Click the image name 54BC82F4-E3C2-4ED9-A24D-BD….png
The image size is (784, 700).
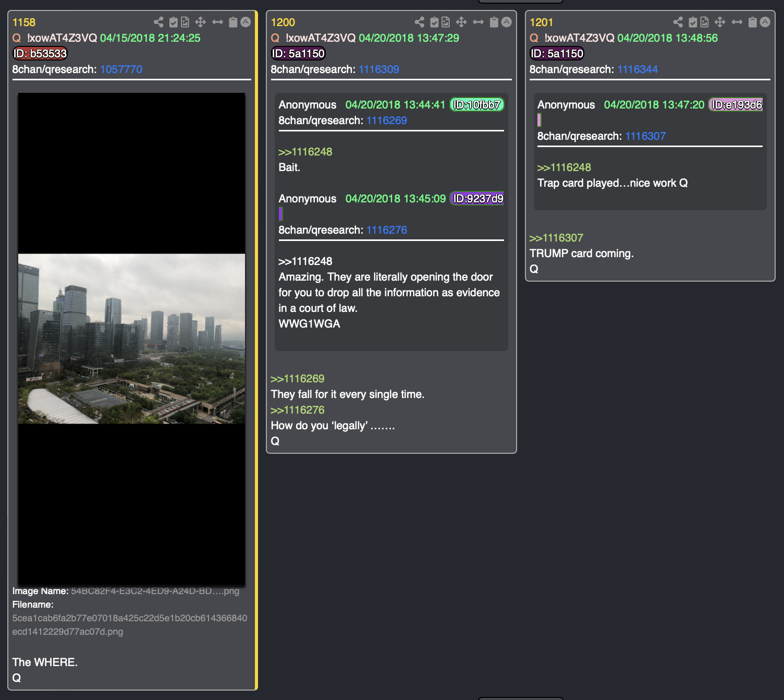coord(155,591)
